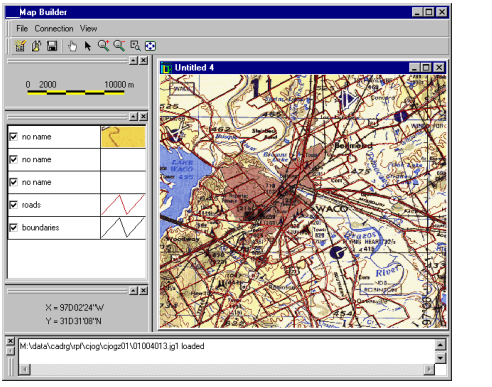Toggle the first no name layer checkbox
The height and width of the screenshot is (387, 492).
[13, 137]
